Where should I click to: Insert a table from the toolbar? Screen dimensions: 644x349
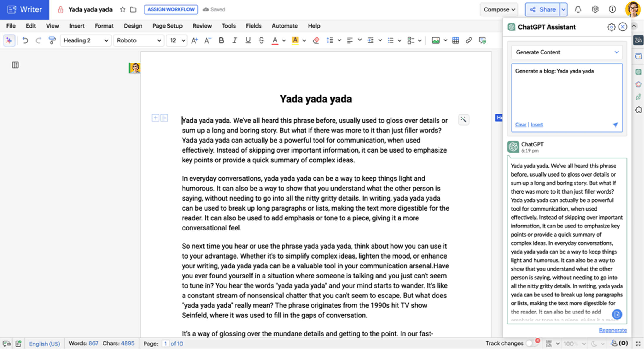(456, 40)
